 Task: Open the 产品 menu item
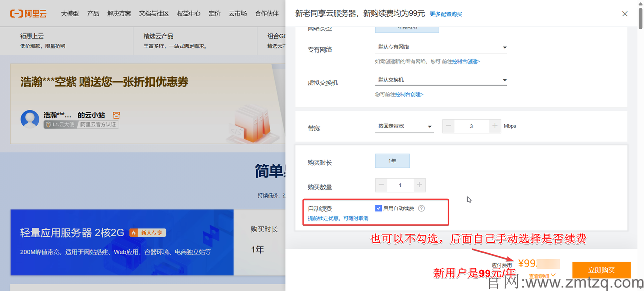(93, 14)
